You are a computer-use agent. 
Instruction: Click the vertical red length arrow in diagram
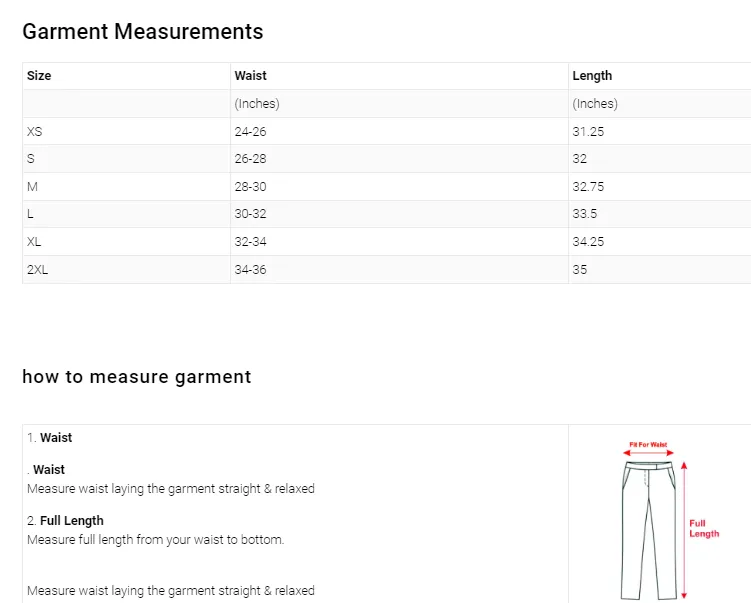tap(684, 528)
